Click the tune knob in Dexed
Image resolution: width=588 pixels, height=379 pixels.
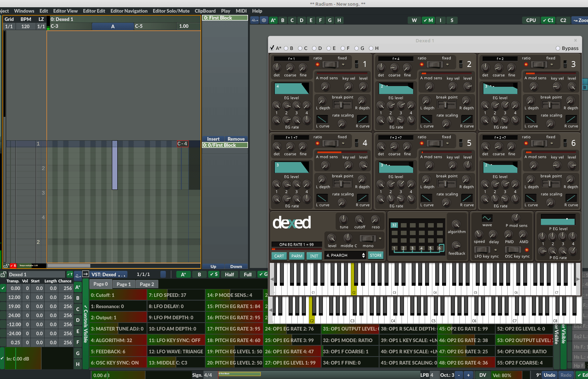[x=343, y=219]
